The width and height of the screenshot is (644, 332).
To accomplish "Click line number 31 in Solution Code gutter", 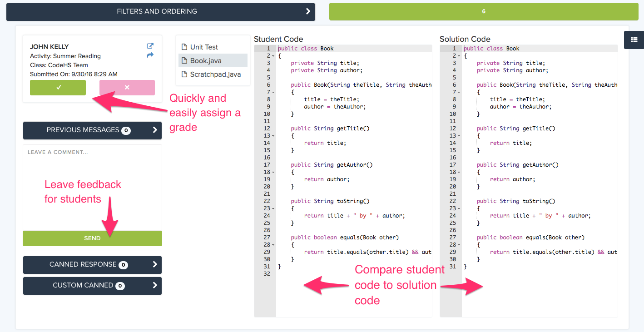I will 452,267.
